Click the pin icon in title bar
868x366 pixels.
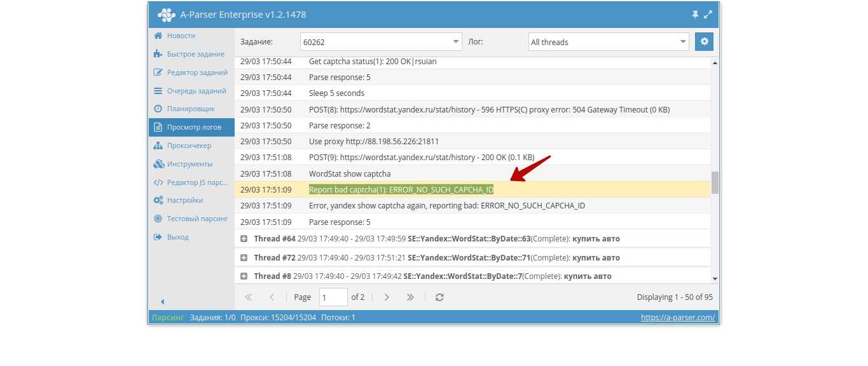[695, 15]
